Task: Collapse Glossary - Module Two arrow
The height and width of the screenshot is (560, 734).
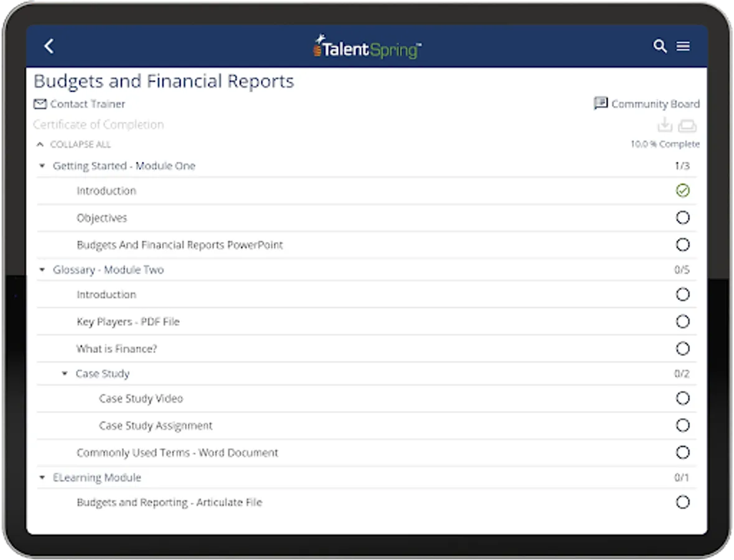Action: (42, 269)
